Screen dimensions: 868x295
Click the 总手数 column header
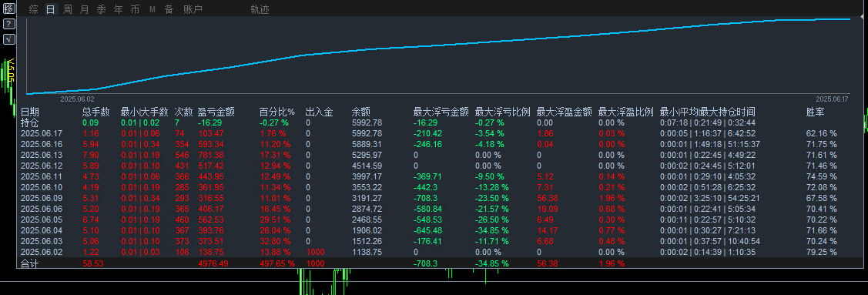tap(96, 112)
